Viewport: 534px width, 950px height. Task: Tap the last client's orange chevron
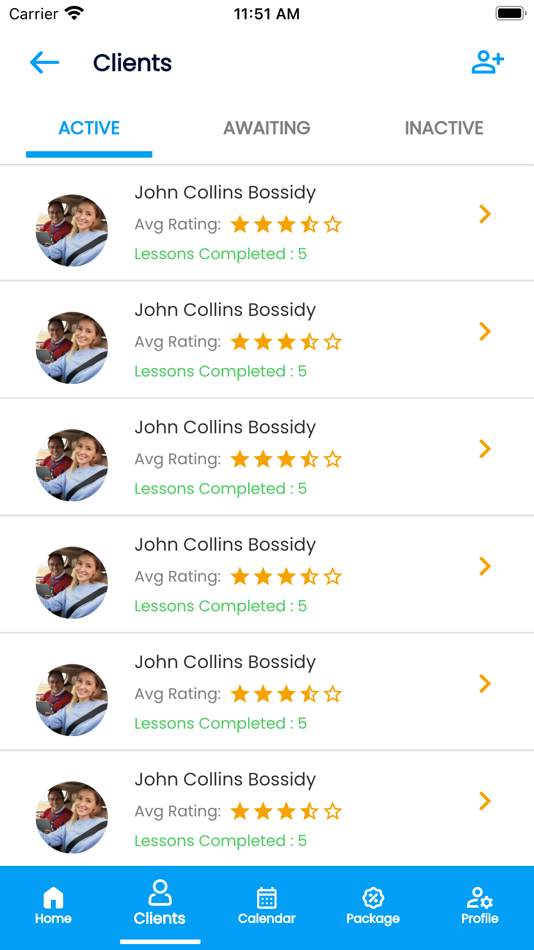[484, 801]
